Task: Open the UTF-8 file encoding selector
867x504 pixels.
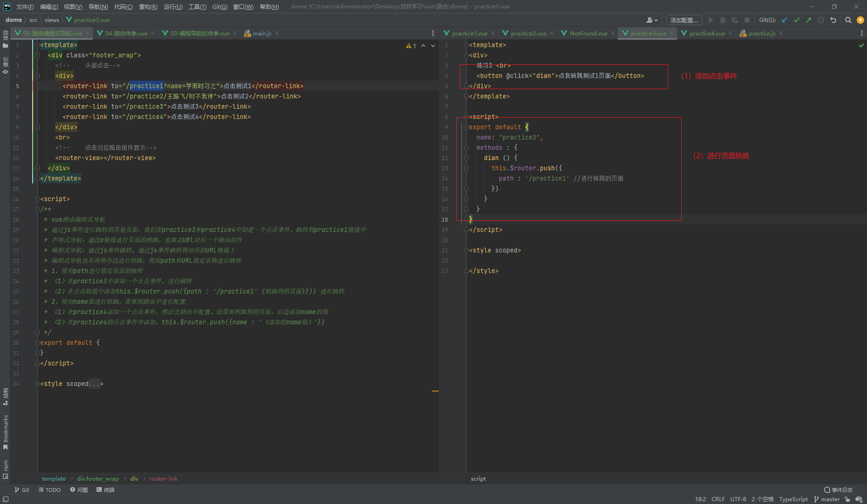Action: pyautogui.click(x=738, y=499)
